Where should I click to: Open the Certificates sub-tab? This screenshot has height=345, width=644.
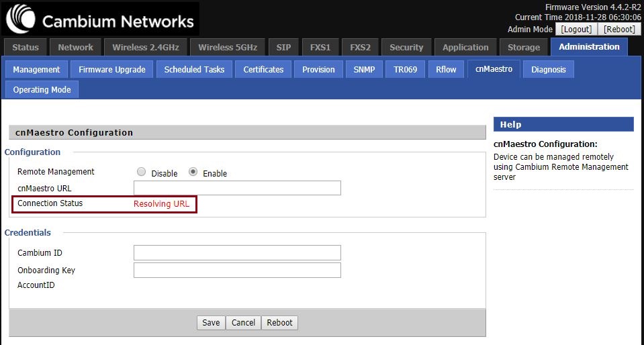263,69
